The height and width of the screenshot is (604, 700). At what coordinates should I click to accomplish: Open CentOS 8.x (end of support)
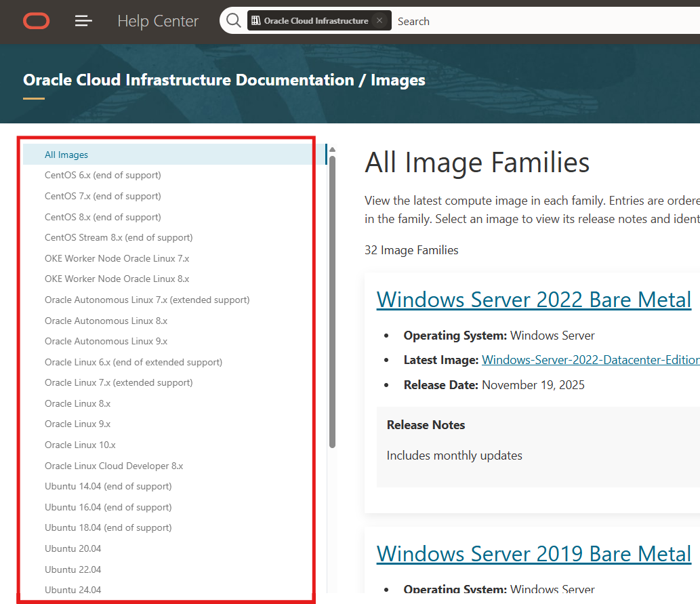103,217
